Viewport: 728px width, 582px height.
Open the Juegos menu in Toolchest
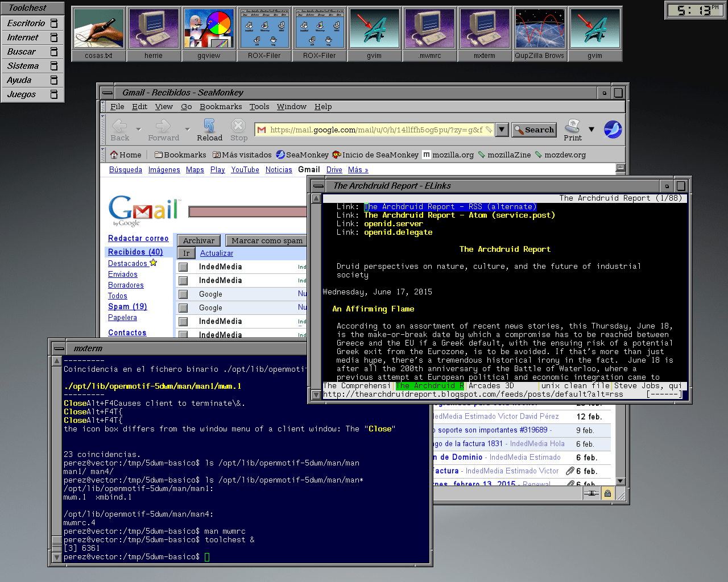tap(32, 94)
